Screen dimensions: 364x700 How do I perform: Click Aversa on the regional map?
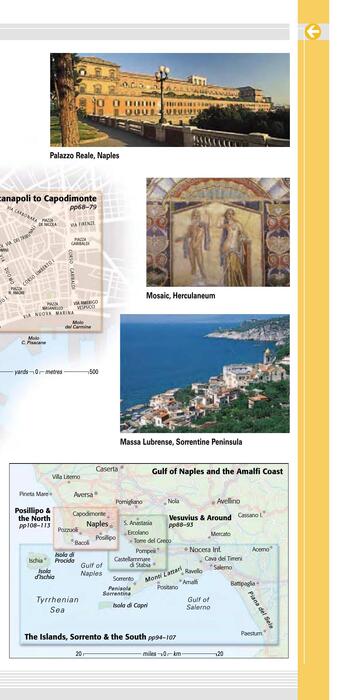point(84,494)
